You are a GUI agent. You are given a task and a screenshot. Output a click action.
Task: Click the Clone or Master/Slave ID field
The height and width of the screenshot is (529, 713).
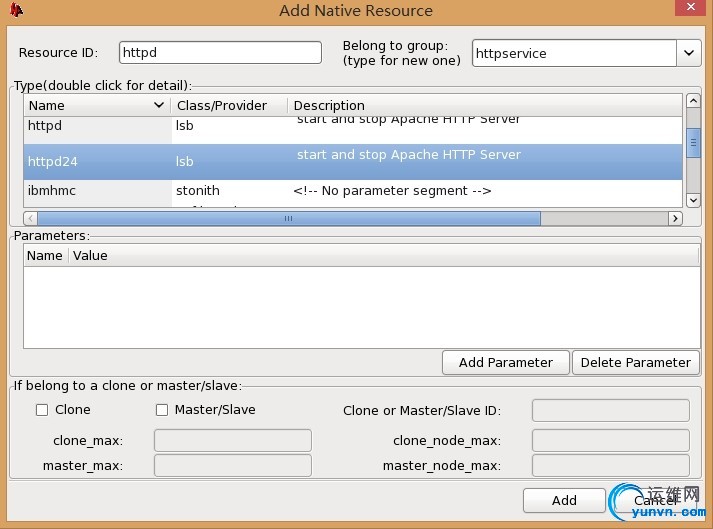611,410
